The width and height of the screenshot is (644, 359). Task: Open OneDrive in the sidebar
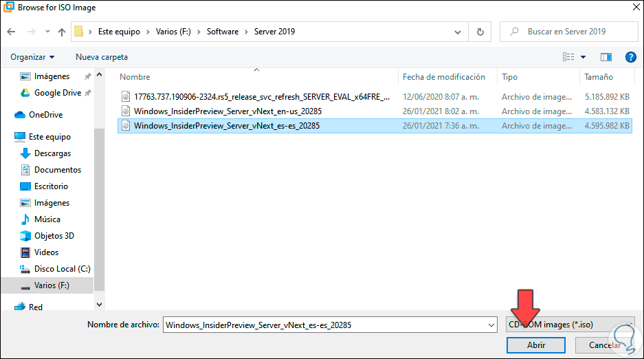coord(45,115)
